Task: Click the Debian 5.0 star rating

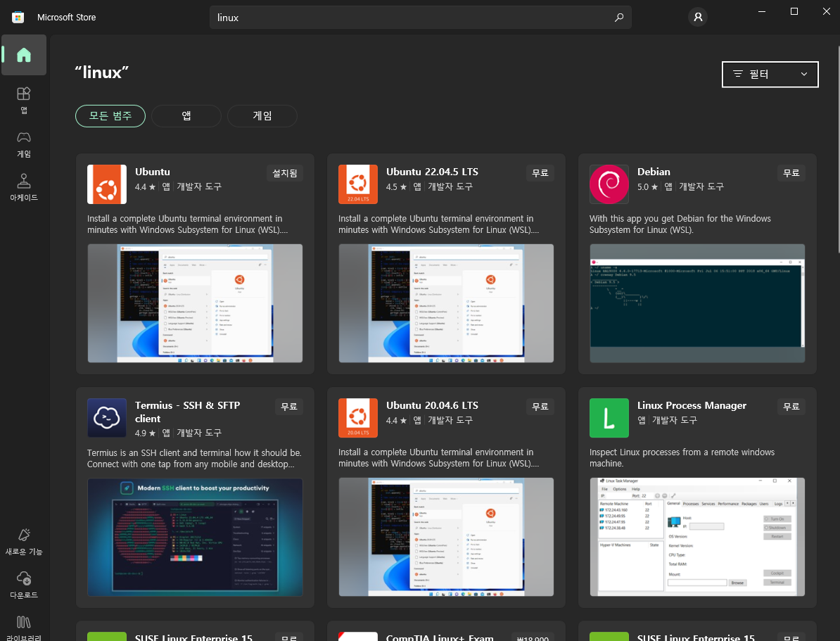Action: click(647, 186)
